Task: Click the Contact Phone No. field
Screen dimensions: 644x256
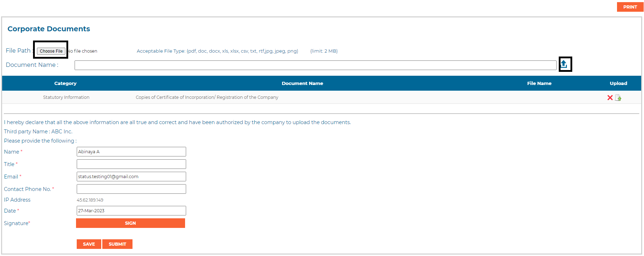Action: tap(131, 189)
